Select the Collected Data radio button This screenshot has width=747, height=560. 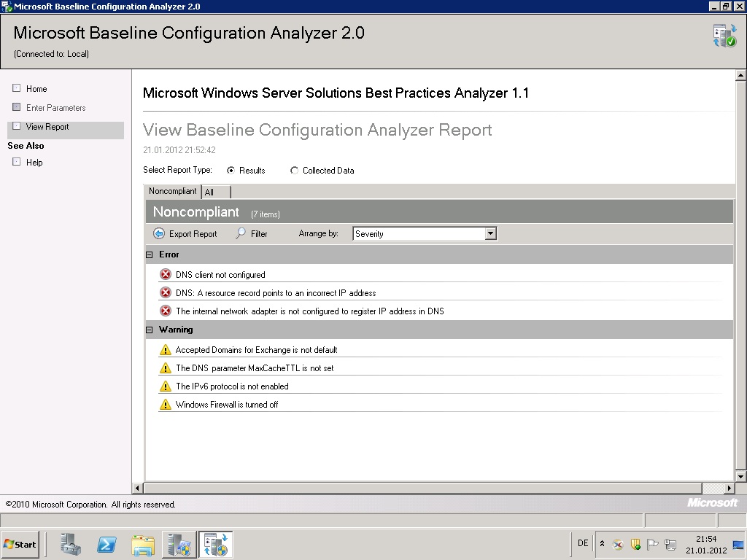pos(295,171)
